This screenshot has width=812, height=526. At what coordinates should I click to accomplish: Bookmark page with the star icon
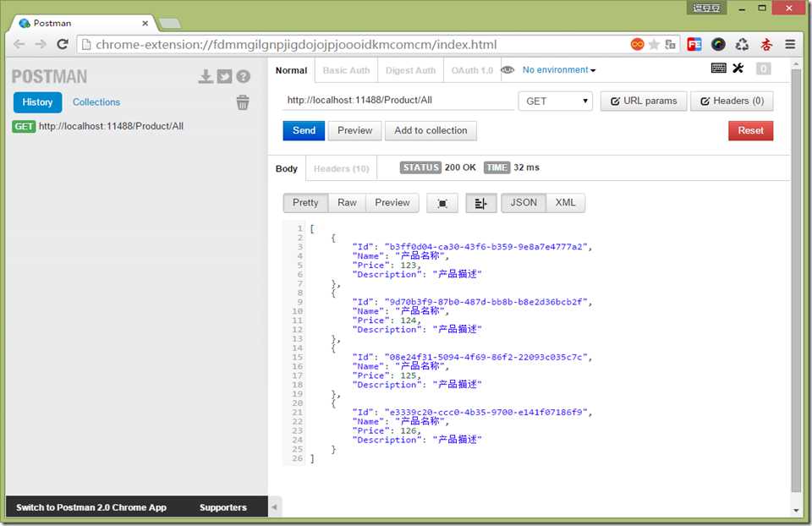coord(654,45)
